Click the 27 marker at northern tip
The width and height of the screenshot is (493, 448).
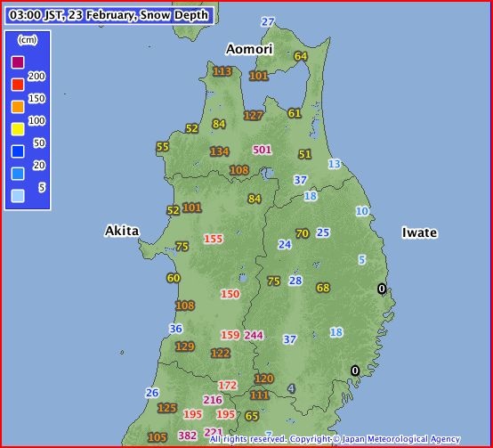tap(268, 22)
